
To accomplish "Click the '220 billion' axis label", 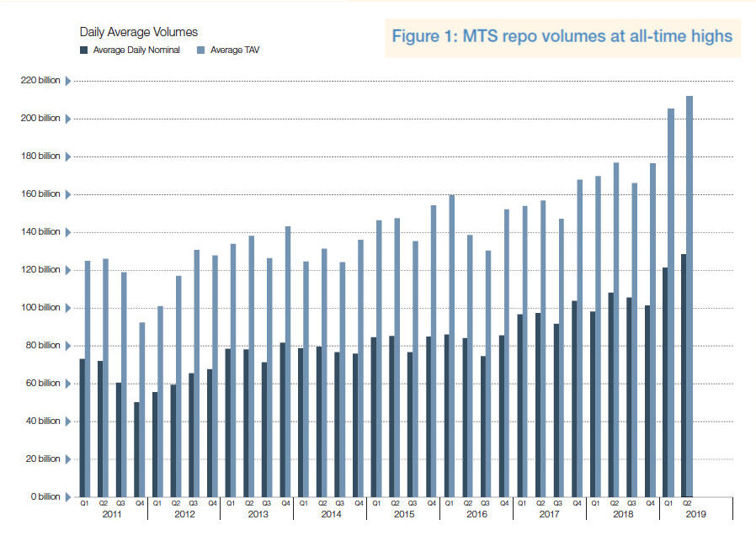I will pyautogui.click(x=40, y=81).
